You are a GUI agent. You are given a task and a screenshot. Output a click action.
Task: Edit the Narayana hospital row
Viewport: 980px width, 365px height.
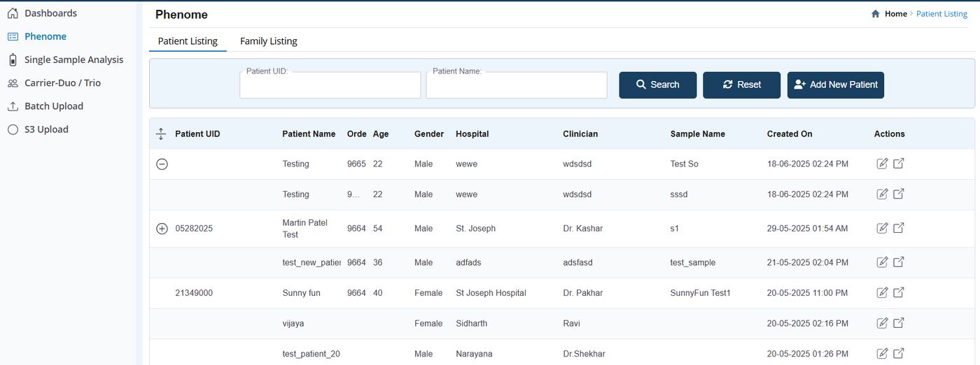(x=883, y=354)
